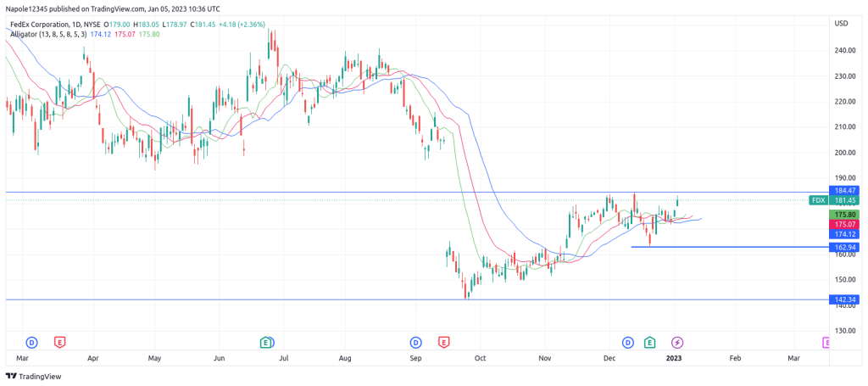Click the 210.00 price axis label
The image size is (868, 386).
click(844, 126)
